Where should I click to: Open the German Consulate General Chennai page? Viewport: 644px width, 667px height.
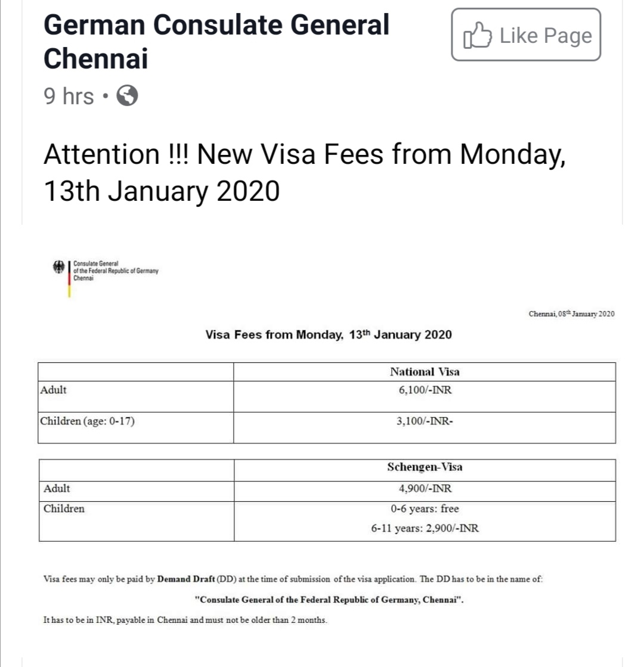216,41
